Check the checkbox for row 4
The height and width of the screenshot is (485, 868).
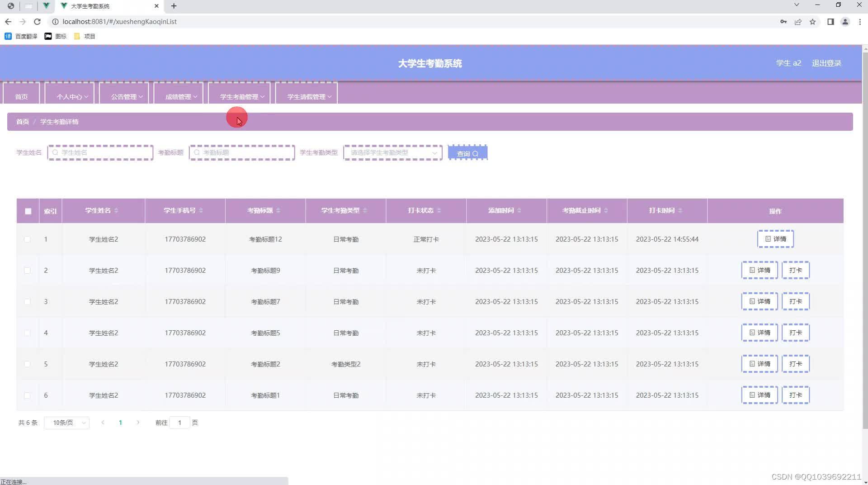(27, 333)
